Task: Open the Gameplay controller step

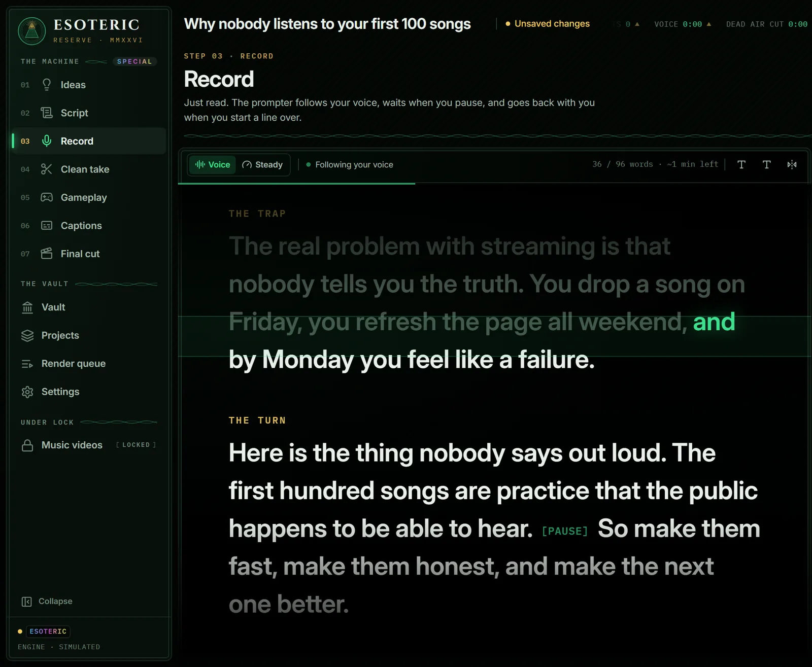Action: pos(47,197)
